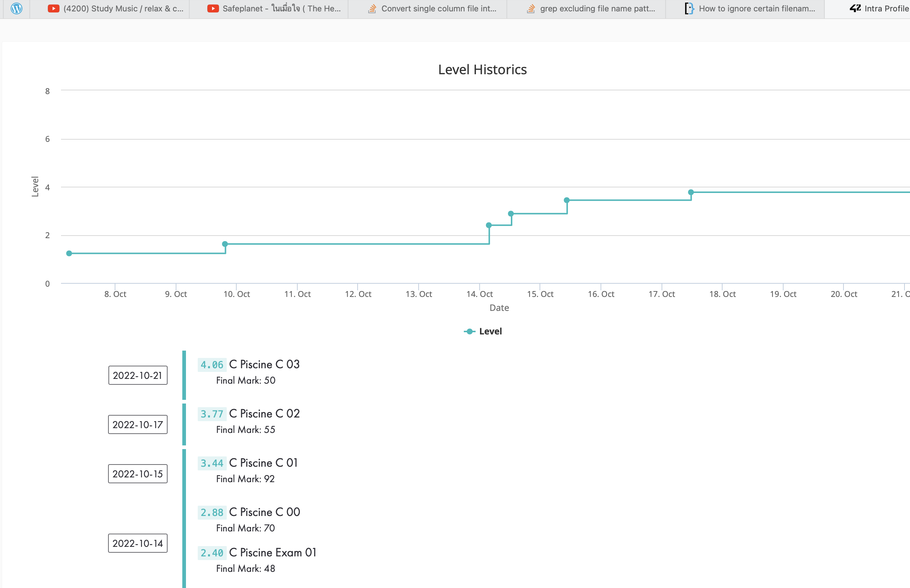
Task: Click the 42 logo on Intra Profile tab
Action: 855,8
